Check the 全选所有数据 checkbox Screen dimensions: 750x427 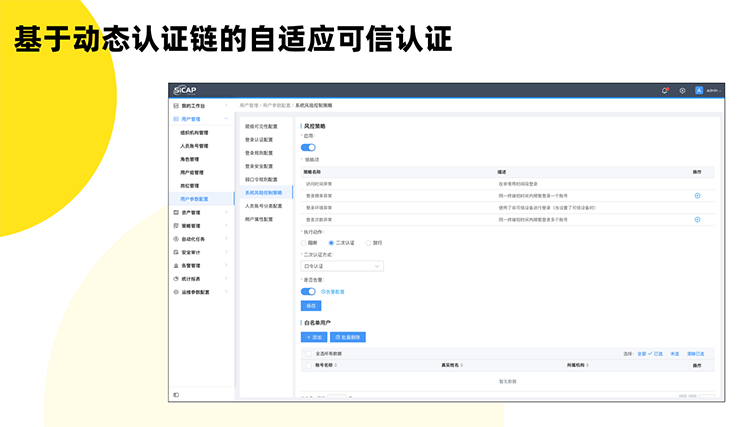(309, 353)
